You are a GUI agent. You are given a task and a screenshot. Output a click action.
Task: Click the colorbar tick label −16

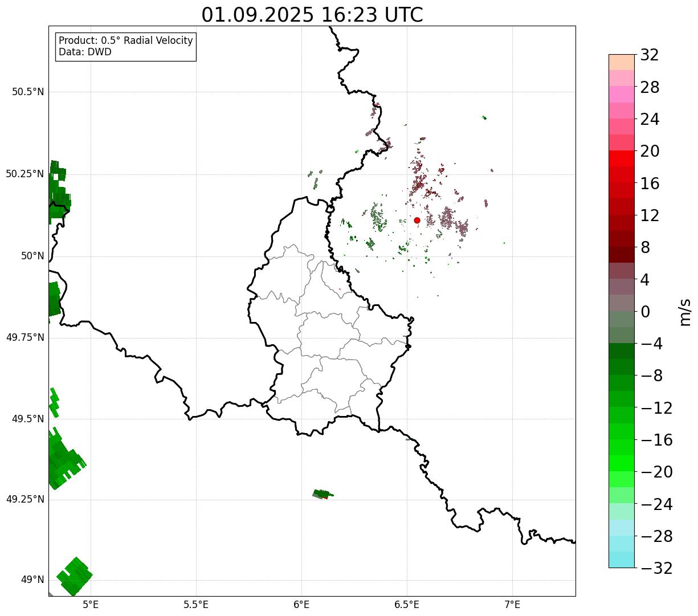click(x=656, y=440)
